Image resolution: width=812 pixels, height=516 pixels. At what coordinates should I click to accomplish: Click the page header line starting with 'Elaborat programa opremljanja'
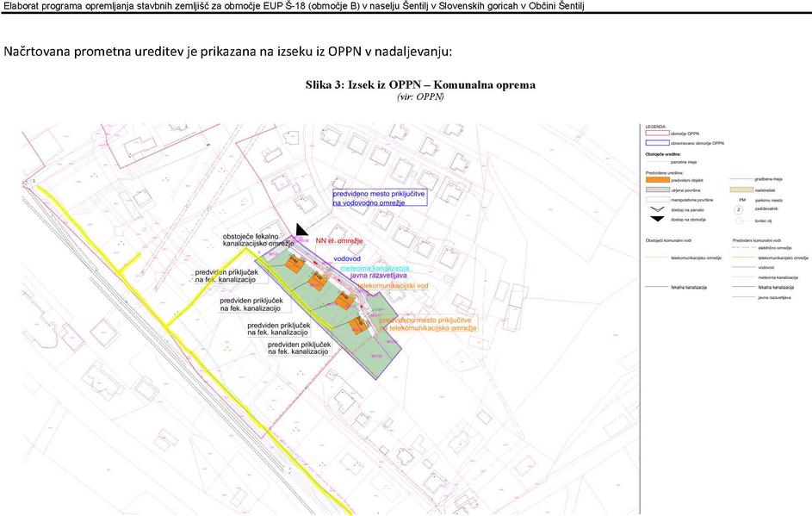click(294, 6)
